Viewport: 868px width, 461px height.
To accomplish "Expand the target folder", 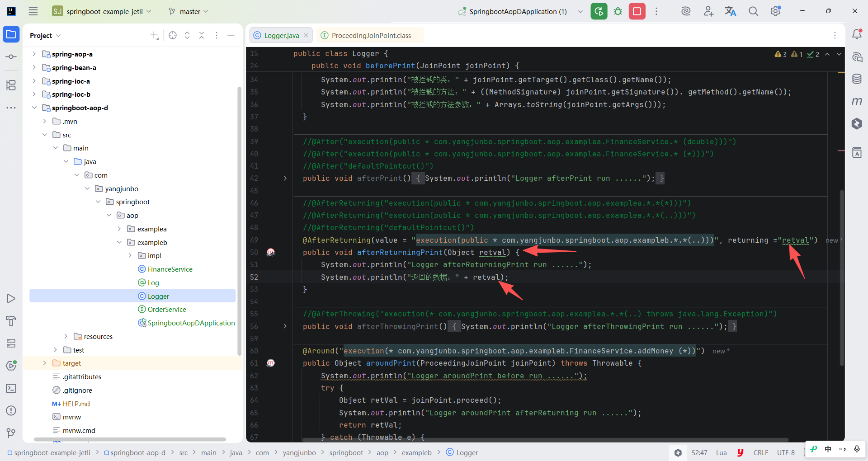I will click(44, 363).
